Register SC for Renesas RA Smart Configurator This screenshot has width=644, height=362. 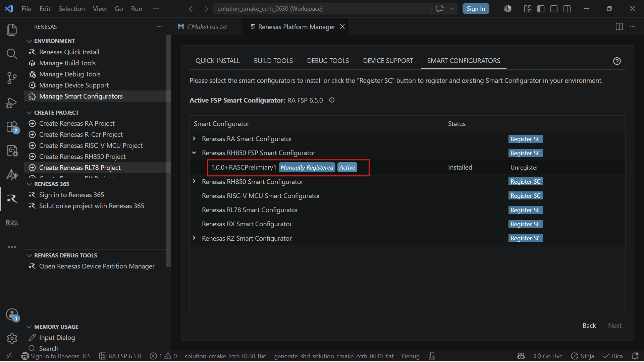pyautogui.click(x=525, y=139)
